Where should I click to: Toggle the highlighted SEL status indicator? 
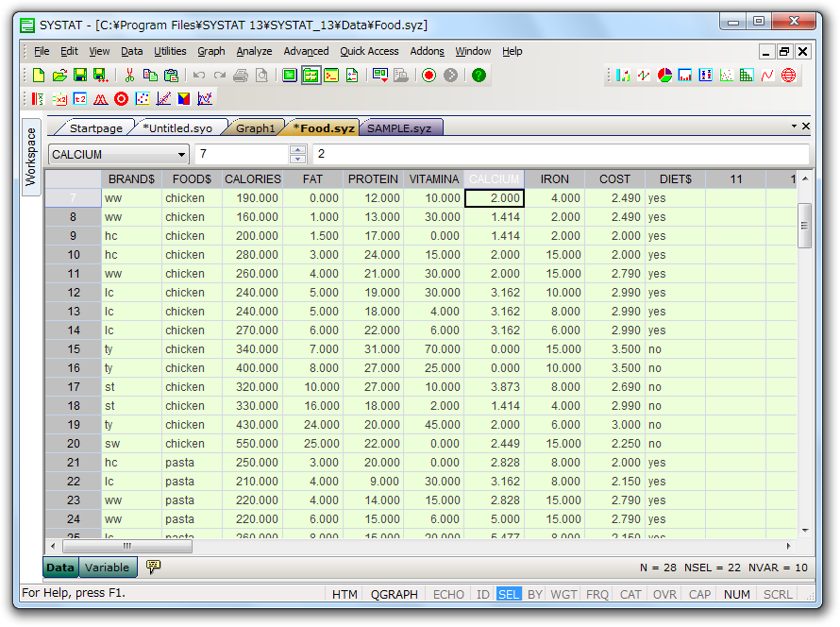coord(509,594)
